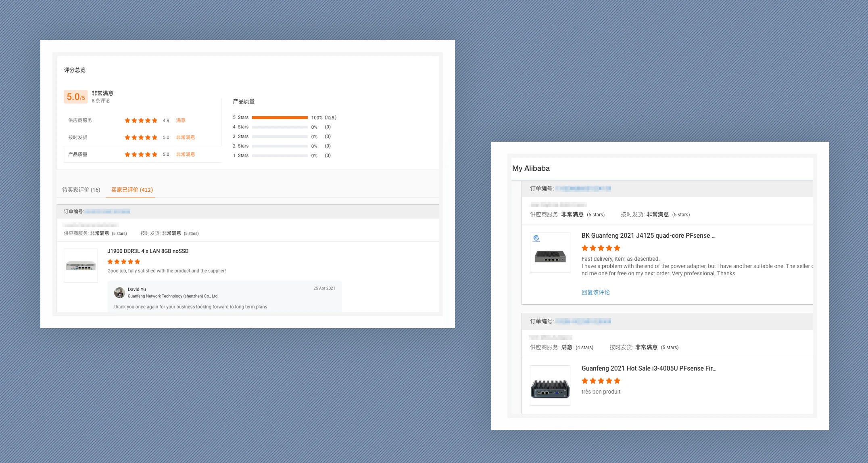Open the 买家已评价 (412) tab
The image size is (868, 463).
tap(132, 190)
